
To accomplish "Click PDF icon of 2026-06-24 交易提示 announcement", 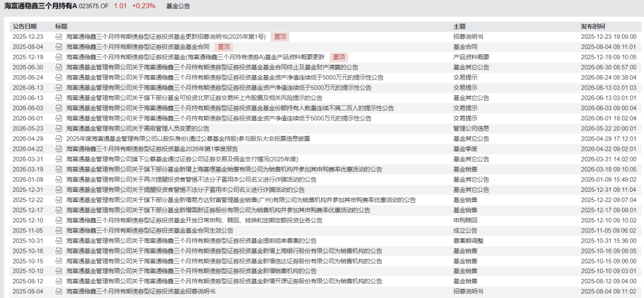I will 58,77.
